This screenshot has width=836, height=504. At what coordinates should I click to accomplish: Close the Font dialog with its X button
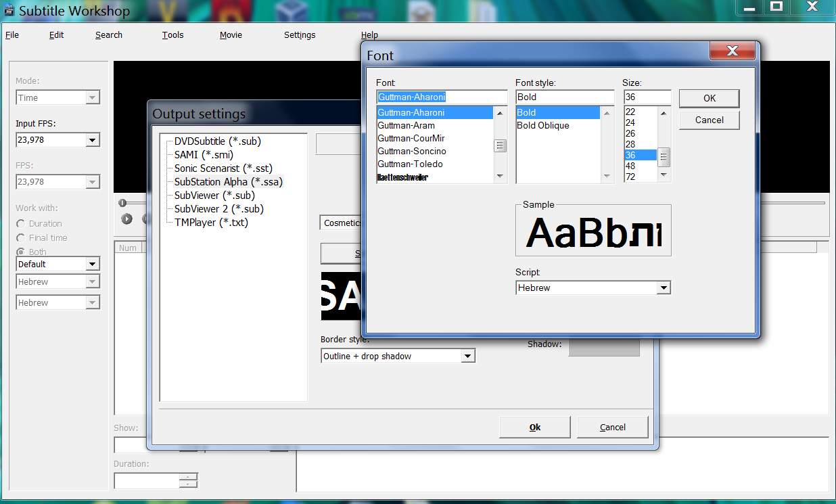pyautogui.click(x=733, y=51)
